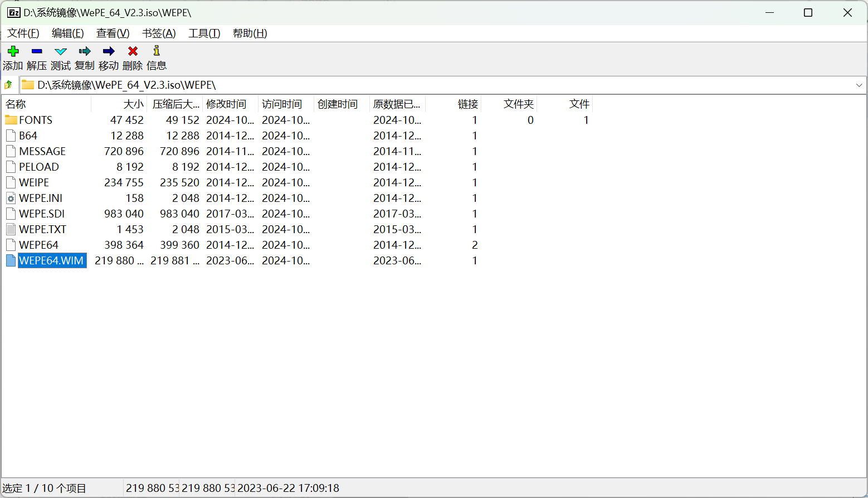Click the B64 file icon
The image size is (868, 498).
click(11, 136)
